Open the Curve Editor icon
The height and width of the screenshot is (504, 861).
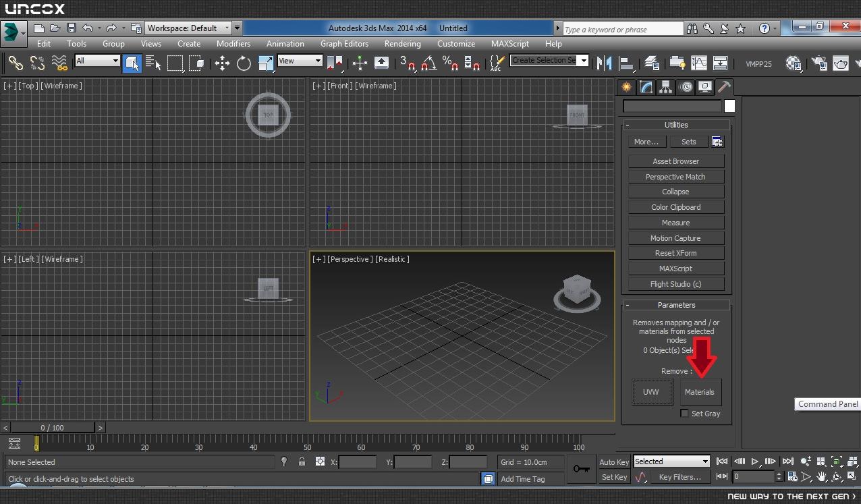[699, 63]
